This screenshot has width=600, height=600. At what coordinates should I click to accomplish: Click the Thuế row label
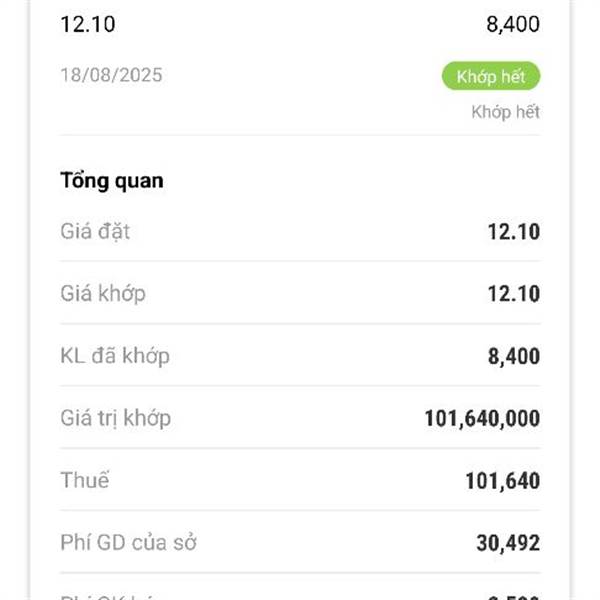[x=85, y=480]
